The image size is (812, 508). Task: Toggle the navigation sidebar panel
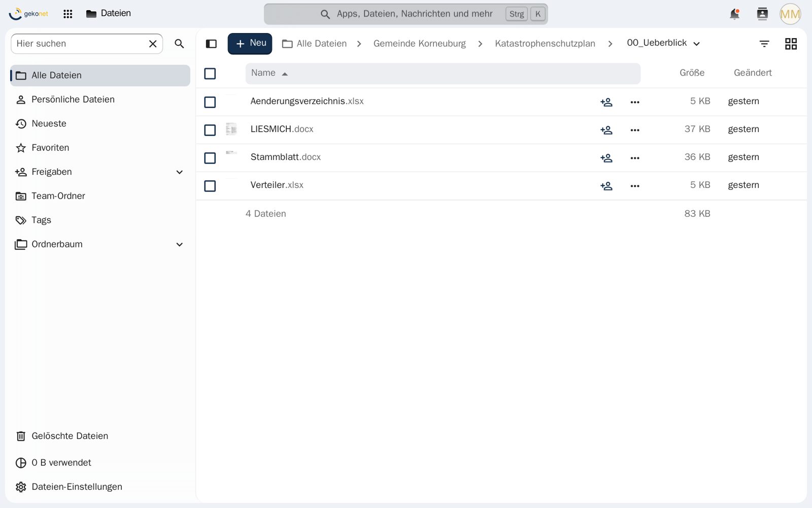click(x=211, y=44)
